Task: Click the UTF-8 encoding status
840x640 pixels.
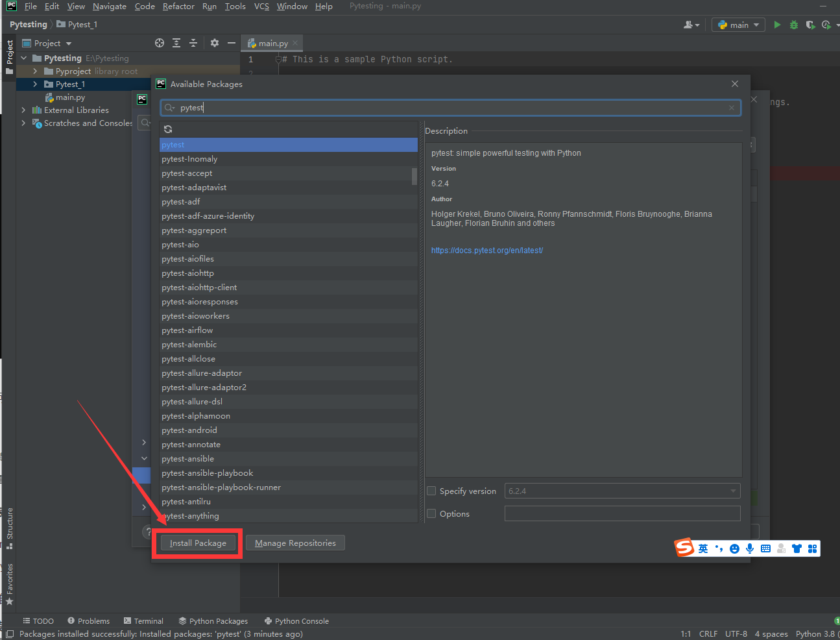Action: point(736,634)
